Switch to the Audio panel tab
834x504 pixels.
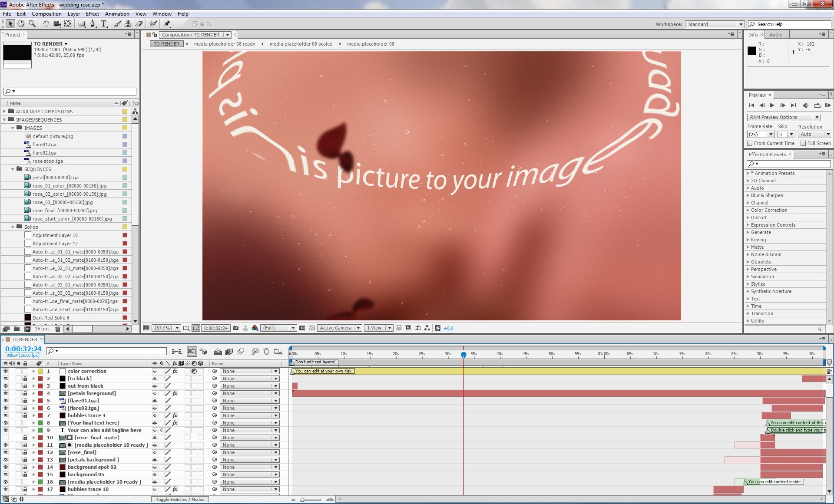776,35
